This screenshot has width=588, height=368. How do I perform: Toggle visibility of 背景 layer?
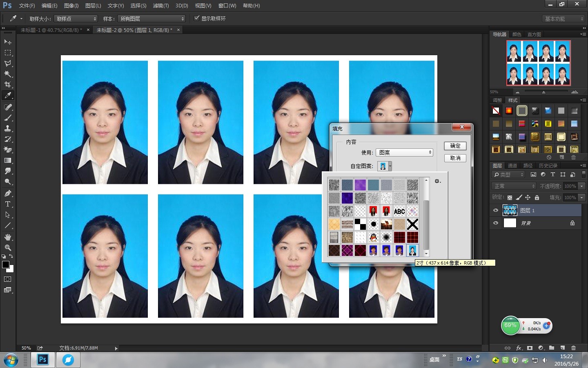(496, 223)
